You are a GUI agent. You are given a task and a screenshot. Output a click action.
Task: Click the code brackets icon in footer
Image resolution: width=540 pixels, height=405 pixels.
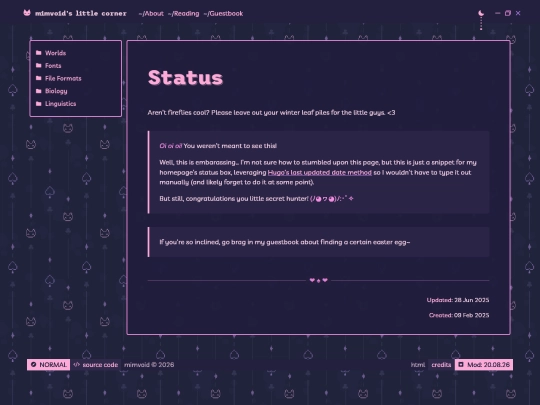pos(76,364)
